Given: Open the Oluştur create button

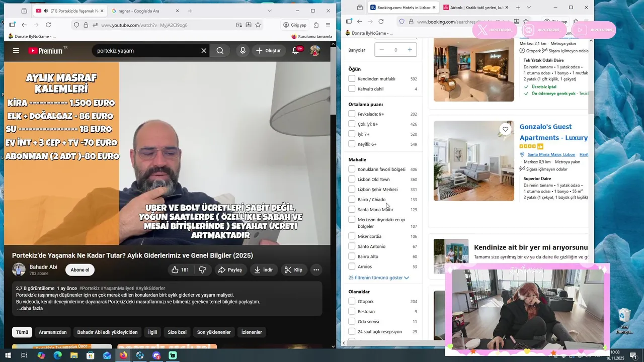Looking at the screenshot, I should point(269,51).
